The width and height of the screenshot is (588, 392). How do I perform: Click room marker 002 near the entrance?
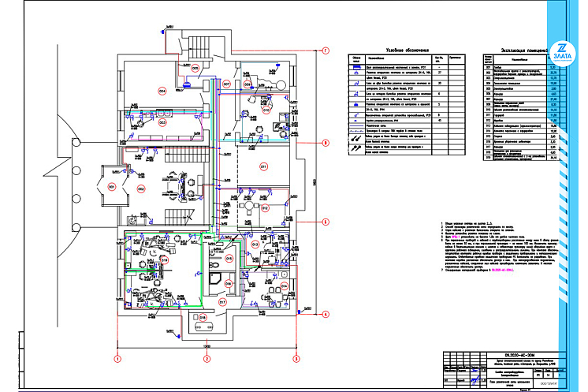[142, 189]
